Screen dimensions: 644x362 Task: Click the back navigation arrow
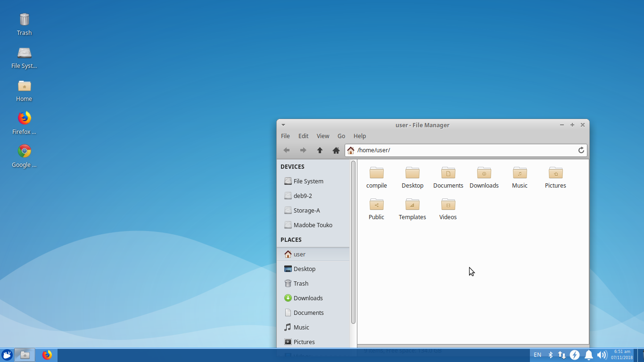point(287,150)
